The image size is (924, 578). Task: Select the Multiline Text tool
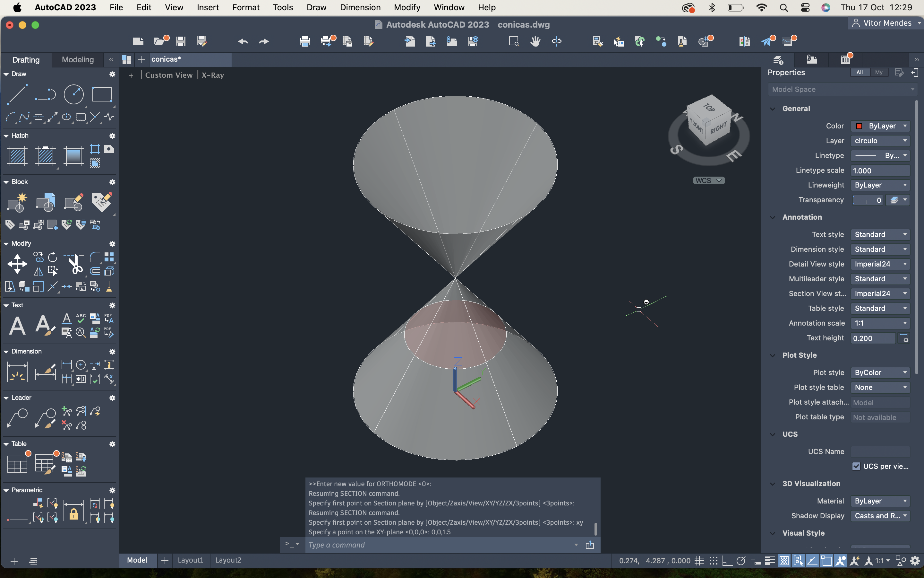17,325
